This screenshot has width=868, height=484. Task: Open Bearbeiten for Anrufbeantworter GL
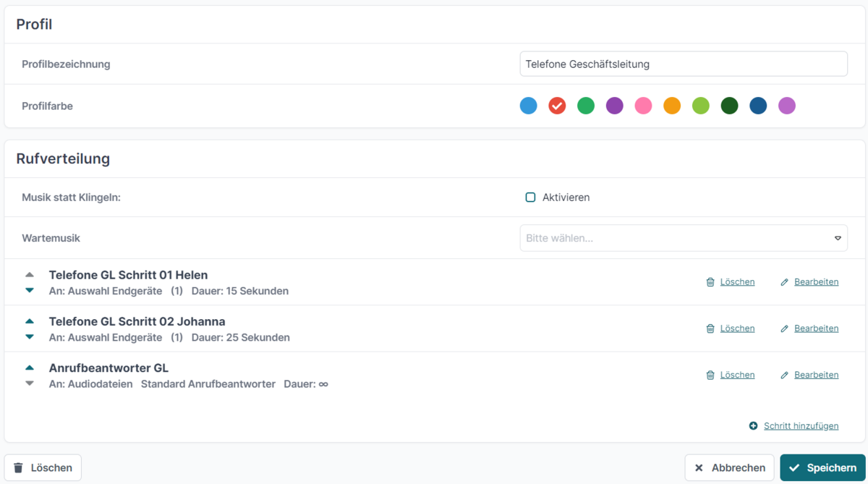pos(816,375)
